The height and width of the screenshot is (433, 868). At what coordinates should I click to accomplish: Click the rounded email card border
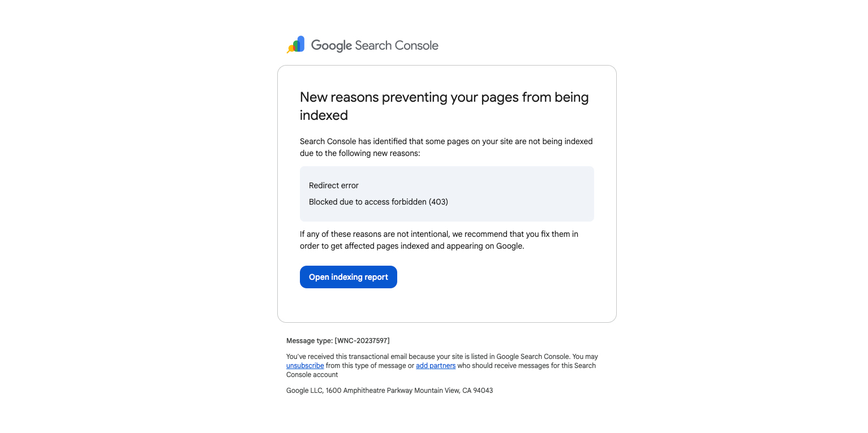[446, 66]
